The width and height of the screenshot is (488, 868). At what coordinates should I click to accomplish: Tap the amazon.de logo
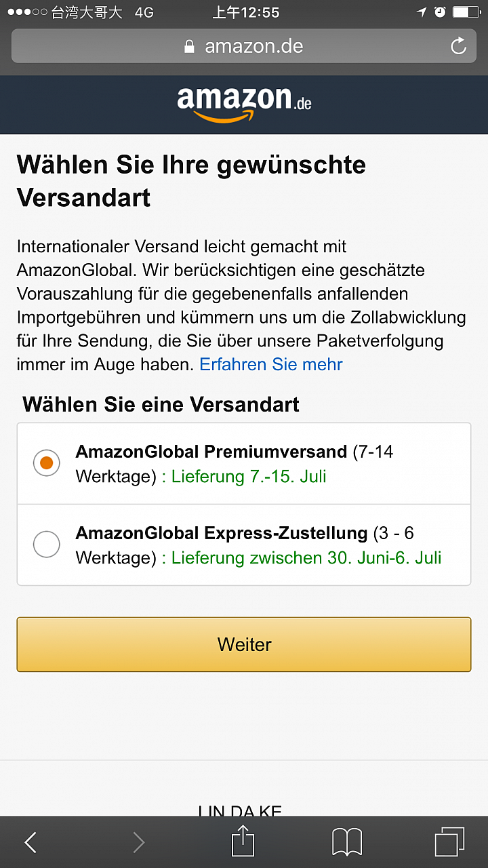pyautogui.click(x=244, y=104)
